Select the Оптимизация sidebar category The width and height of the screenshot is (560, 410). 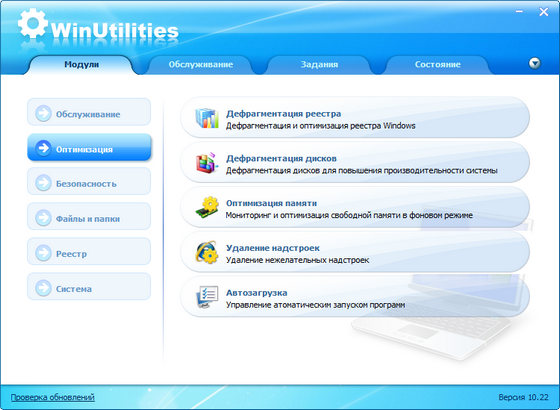coord(89,147)
